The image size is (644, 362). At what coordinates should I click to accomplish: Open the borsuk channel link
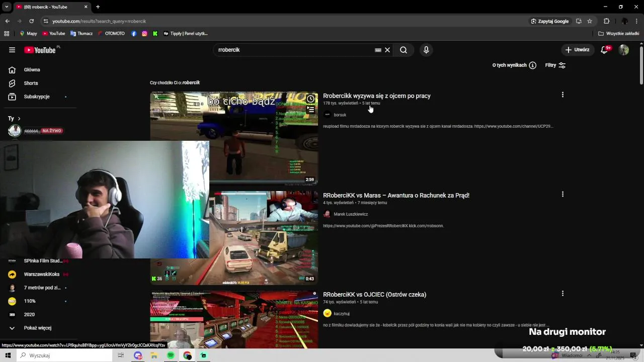coord(340,115)
